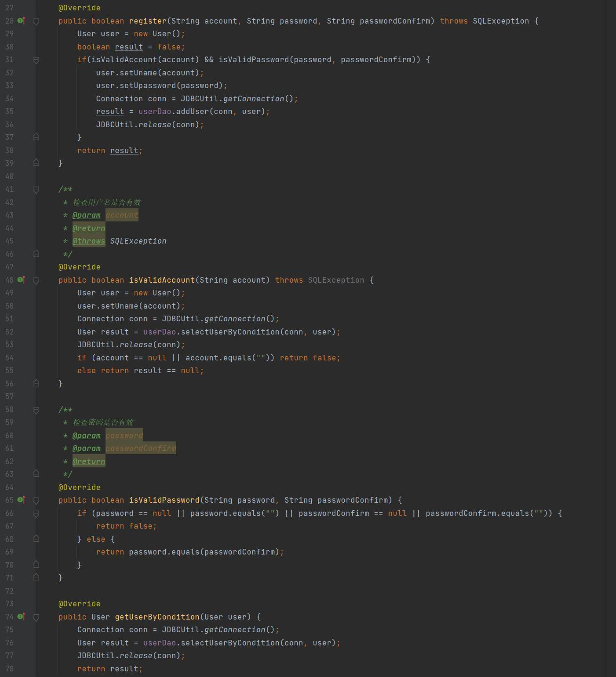The width and height of the screenshot is (616, 677).
Task: Click 'return false;' on line 67
Action: click(x=127, y=526)
